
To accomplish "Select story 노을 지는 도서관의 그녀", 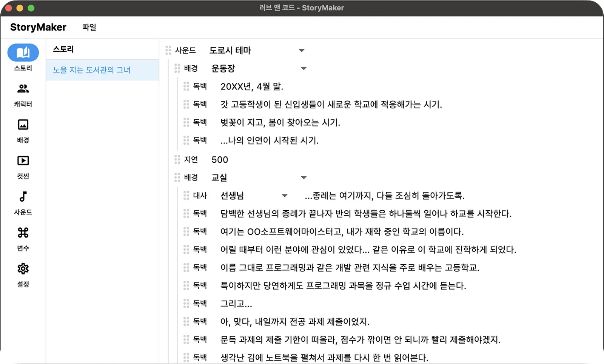I will point(102,70).
